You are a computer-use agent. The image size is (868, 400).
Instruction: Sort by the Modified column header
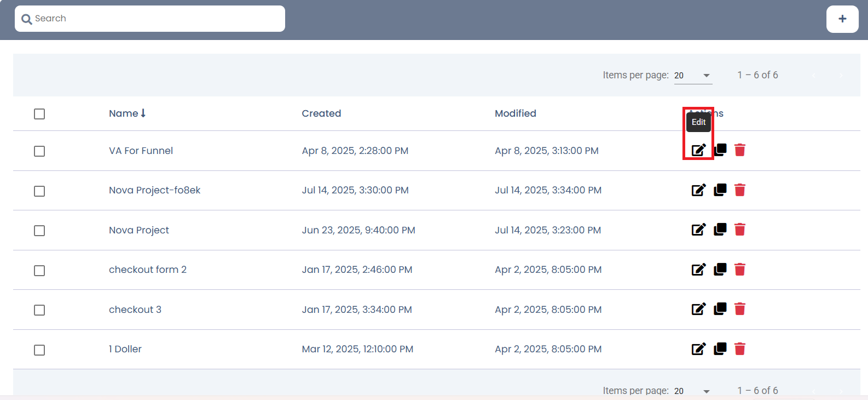click(x=515, y=113)
